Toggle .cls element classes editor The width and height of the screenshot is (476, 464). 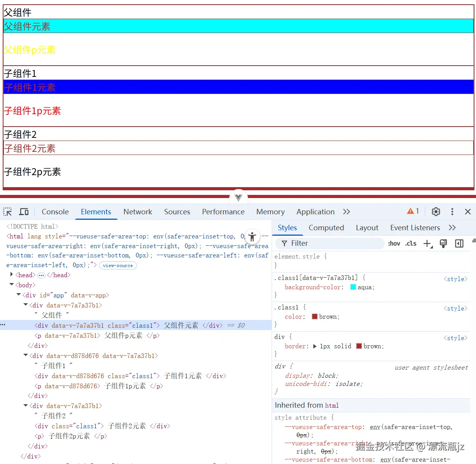[x=411, y=243]
